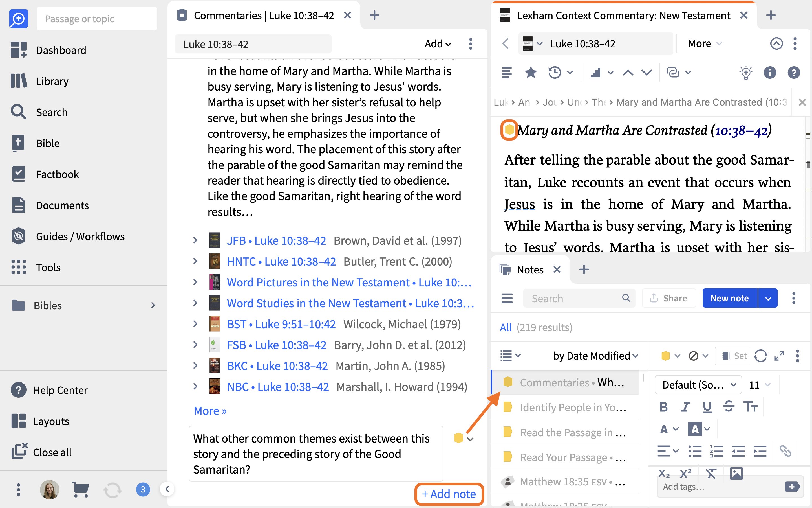The width and height of the screenshot is (812, 508).
Task: Open the New note dropdown arrow
Action: click(768, 298)
